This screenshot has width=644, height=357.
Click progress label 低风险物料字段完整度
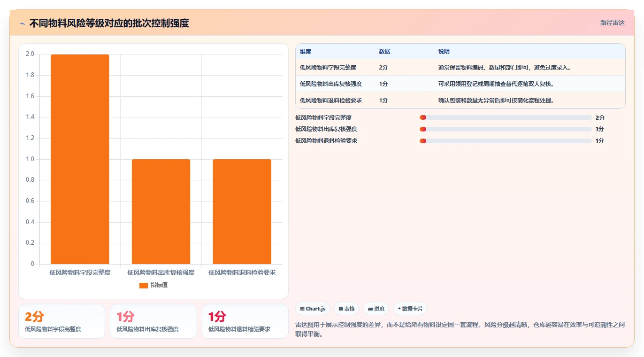click(x=323, y=118)
